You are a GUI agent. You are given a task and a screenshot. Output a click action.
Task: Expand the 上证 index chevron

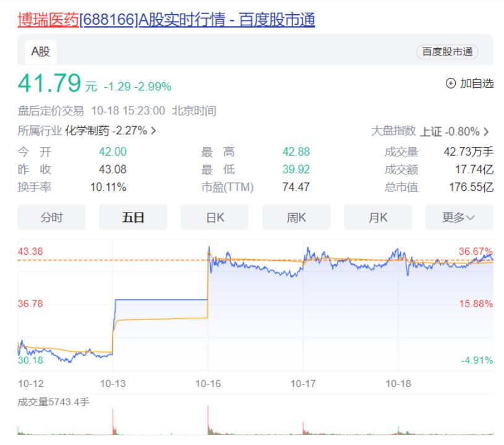pyautogui.click(x=486, y=132)
